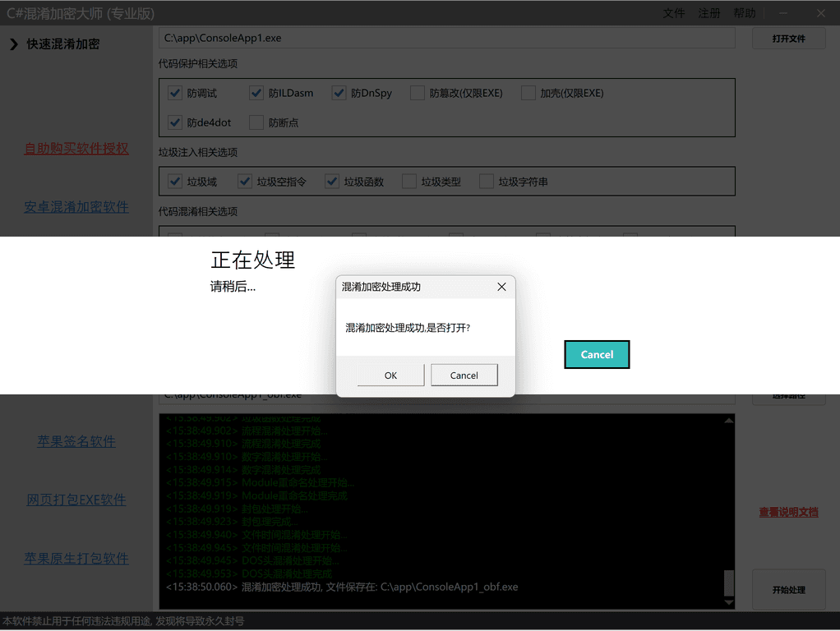The width and height of the screenshot is (840, 631).
Task: Uncheck the 防ILDasm option
Action: pos(256,93)
